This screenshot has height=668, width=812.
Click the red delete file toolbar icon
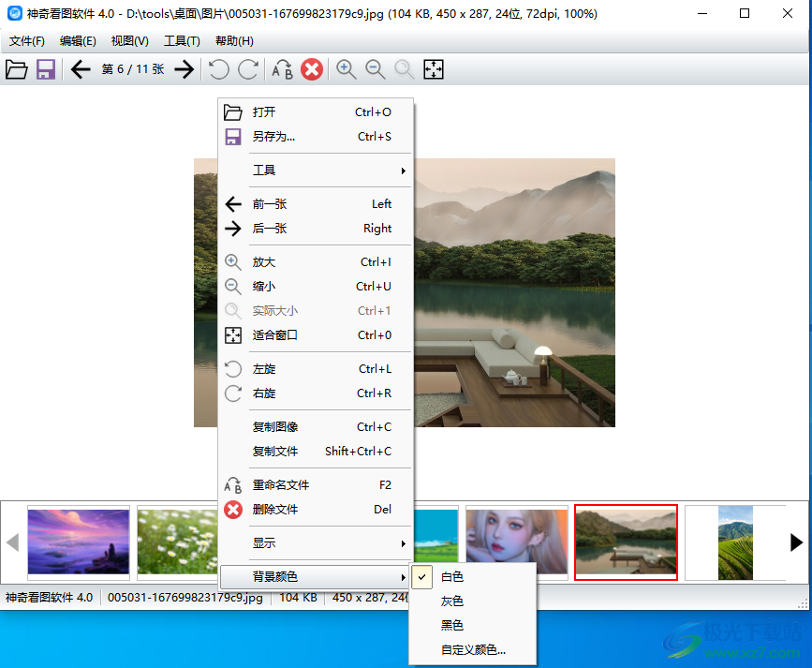point(311,69)
